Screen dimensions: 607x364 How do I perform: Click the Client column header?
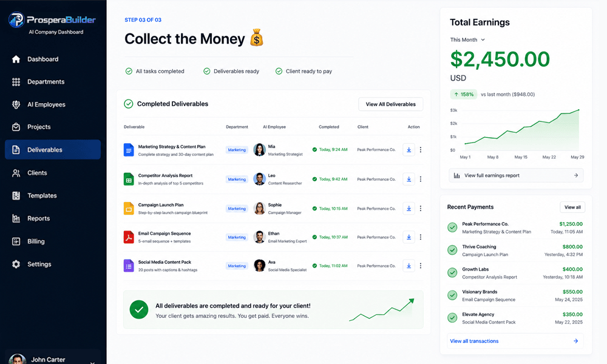click(x=363, y=127)
